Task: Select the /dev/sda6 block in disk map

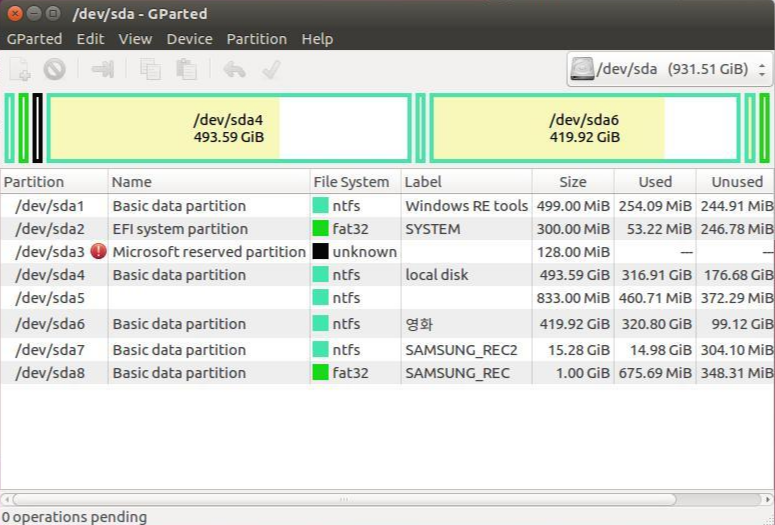Action: [x=585, y=128]
